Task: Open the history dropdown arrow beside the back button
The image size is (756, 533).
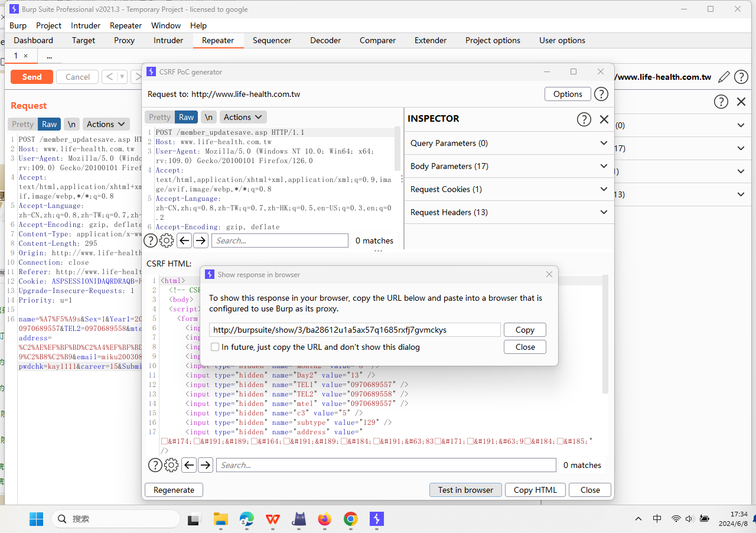Action: click(122, 77)
